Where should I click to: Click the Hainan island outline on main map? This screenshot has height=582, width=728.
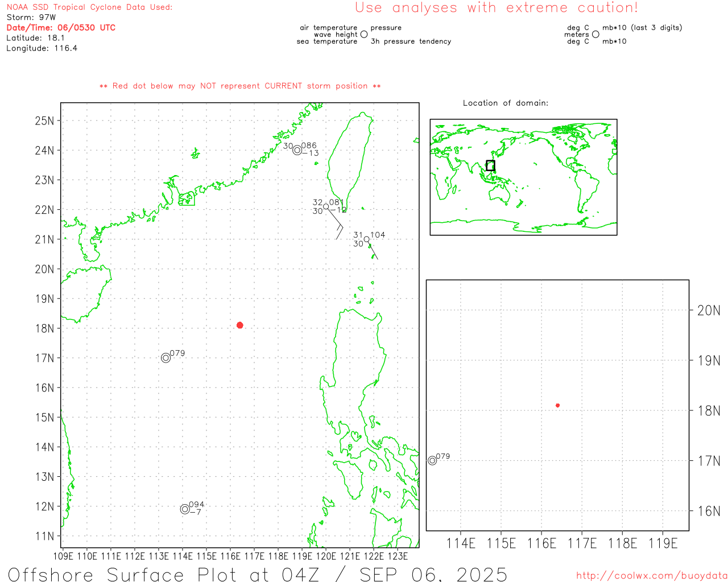[x=85, y=294]
